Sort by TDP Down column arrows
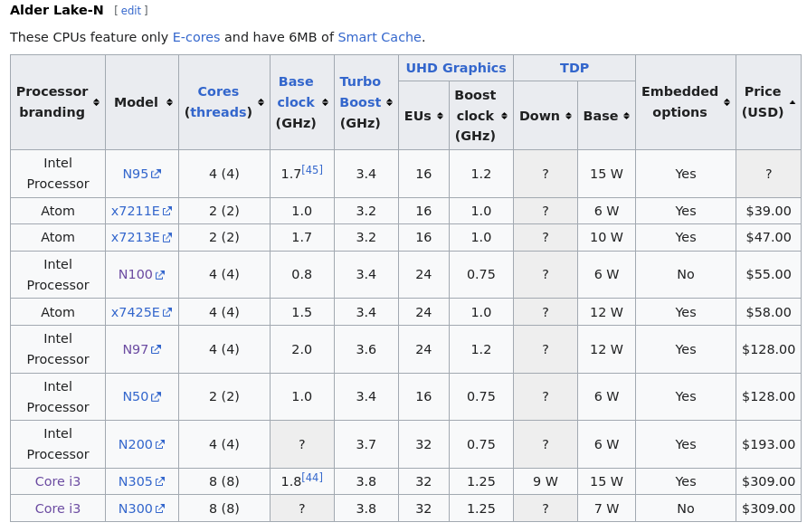The height and width of the screenshot is (532, 807). [x=568, y=116]
